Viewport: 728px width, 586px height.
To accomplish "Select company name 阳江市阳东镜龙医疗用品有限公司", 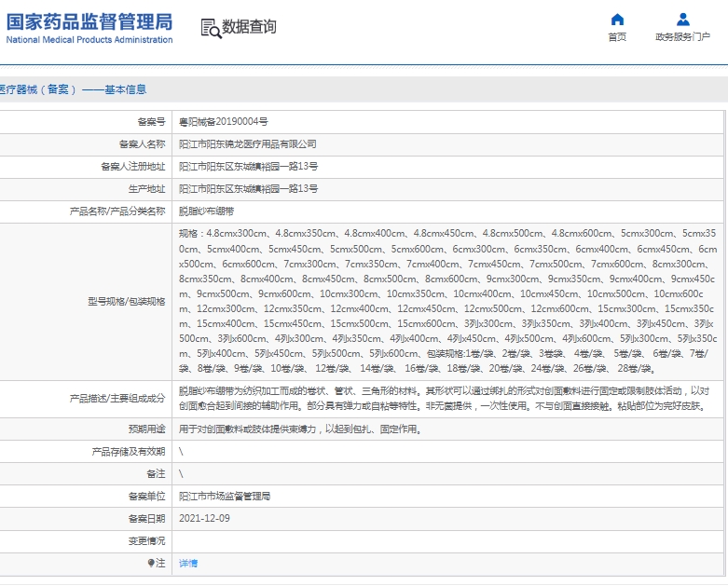I will [x=247, y=143].
